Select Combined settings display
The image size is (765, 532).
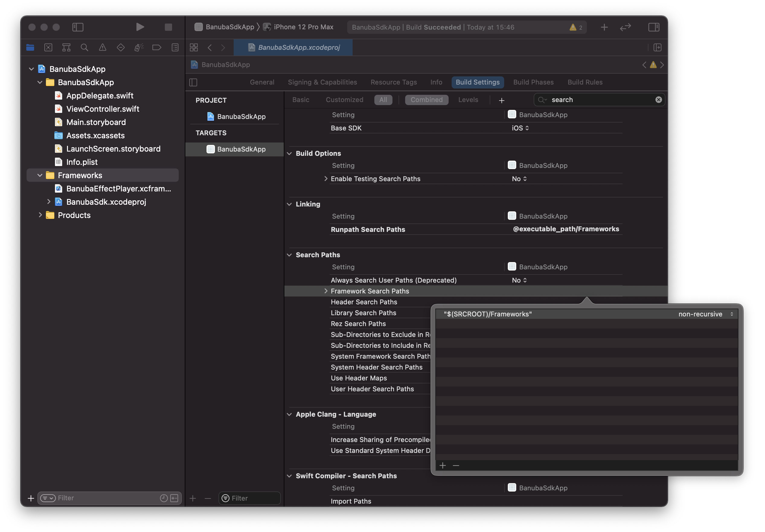[427, 100]
